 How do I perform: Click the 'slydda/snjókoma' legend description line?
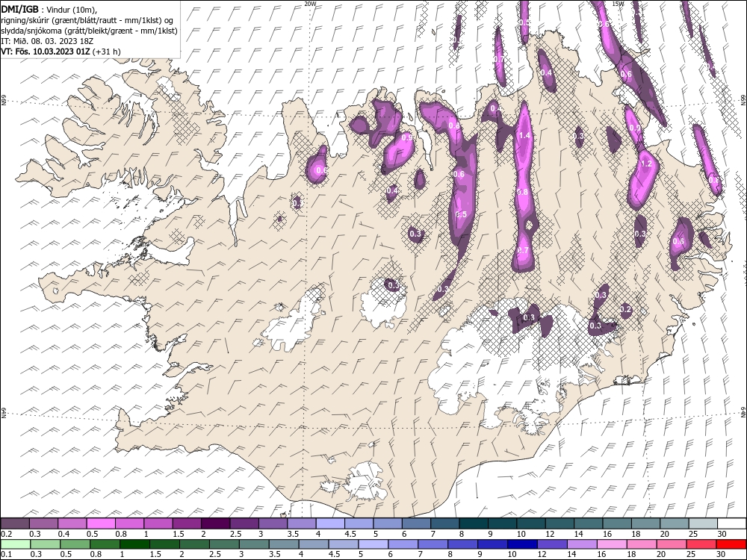[x=90, y=31]
